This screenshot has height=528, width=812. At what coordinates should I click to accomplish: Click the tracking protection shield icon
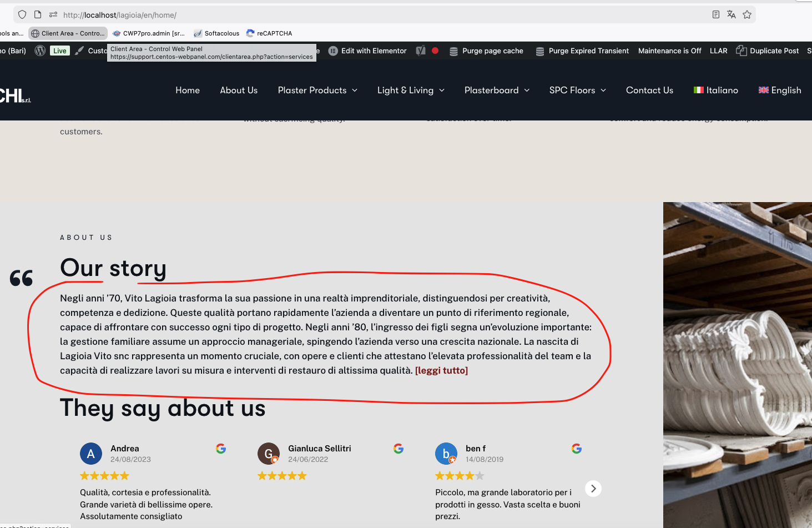tap(22, 15)
